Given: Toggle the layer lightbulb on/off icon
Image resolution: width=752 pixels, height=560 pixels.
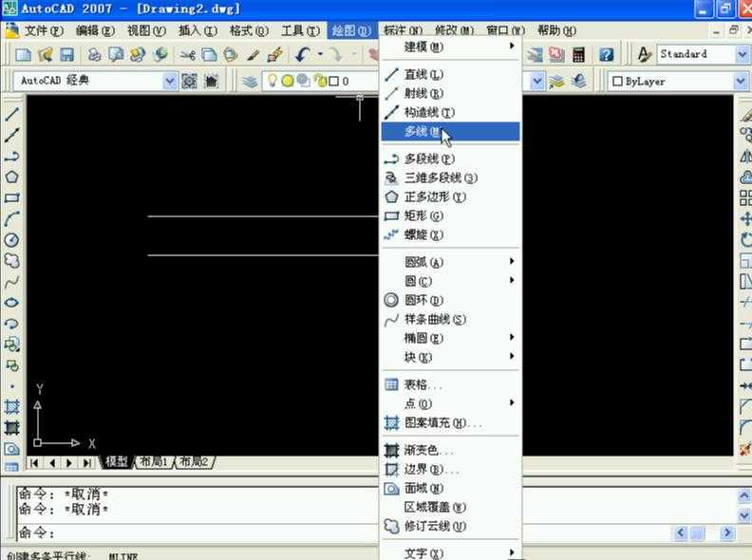Looking at the screenshot, I should pos(272,81).
